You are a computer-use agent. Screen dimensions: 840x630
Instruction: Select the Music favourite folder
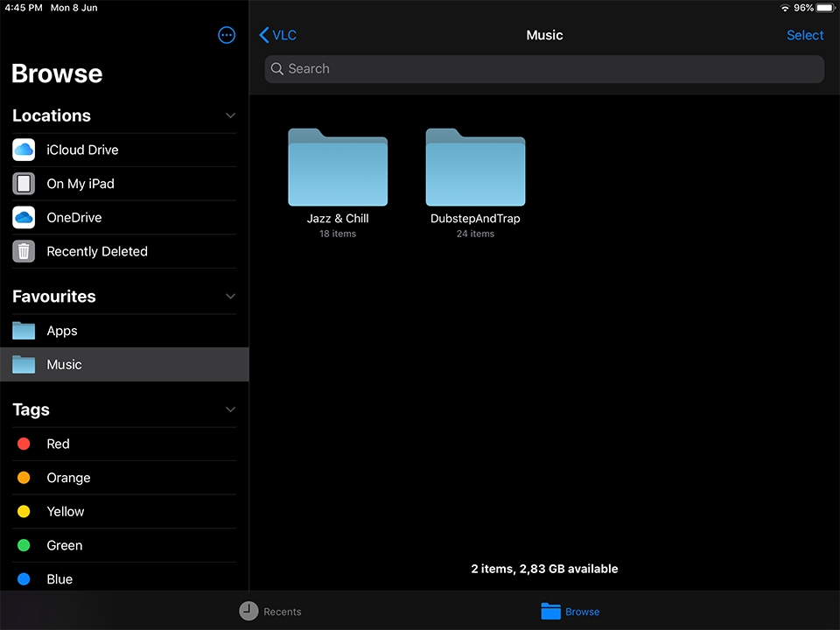tap(124, 364)
